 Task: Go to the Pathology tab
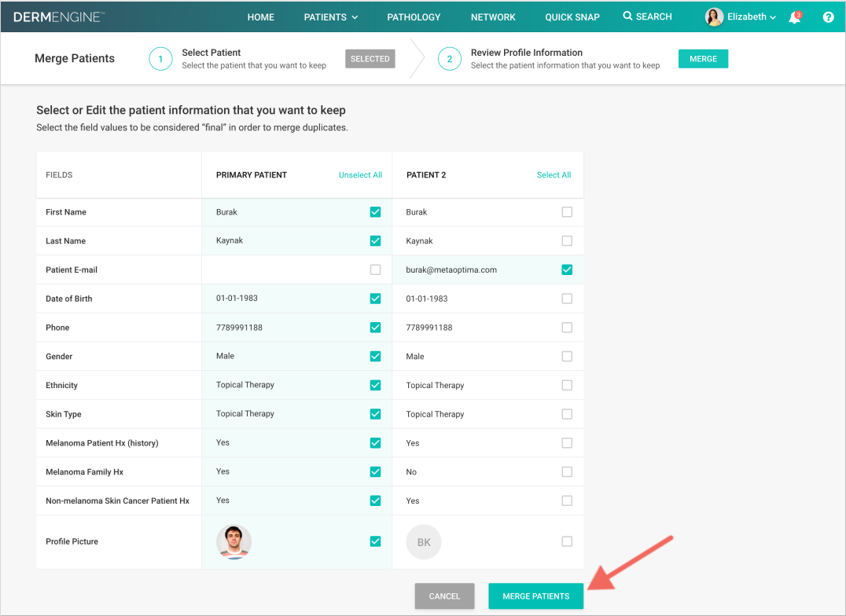click(414, 17)
